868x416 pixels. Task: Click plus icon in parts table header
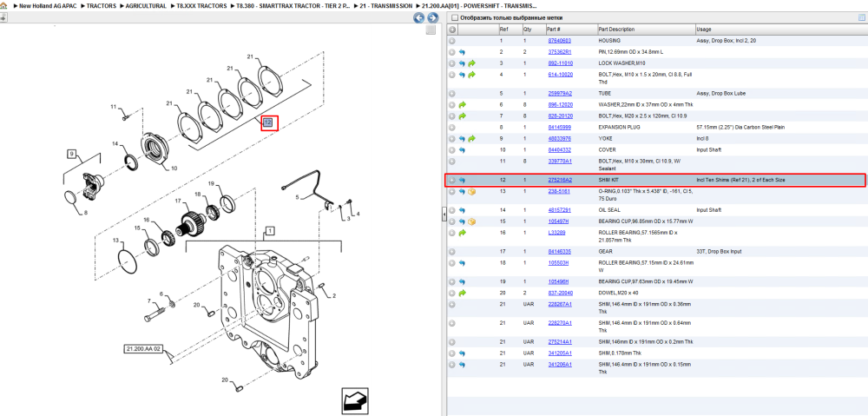tap(451, 30)
